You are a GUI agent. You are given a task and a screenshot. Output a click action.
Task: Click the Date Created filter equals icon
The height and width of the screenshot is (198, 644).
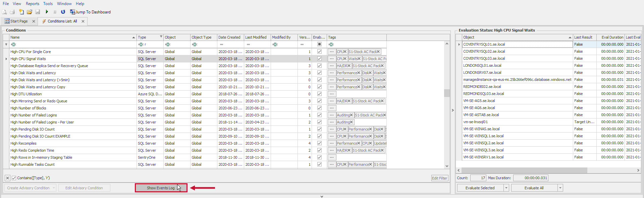coord(221,44)
